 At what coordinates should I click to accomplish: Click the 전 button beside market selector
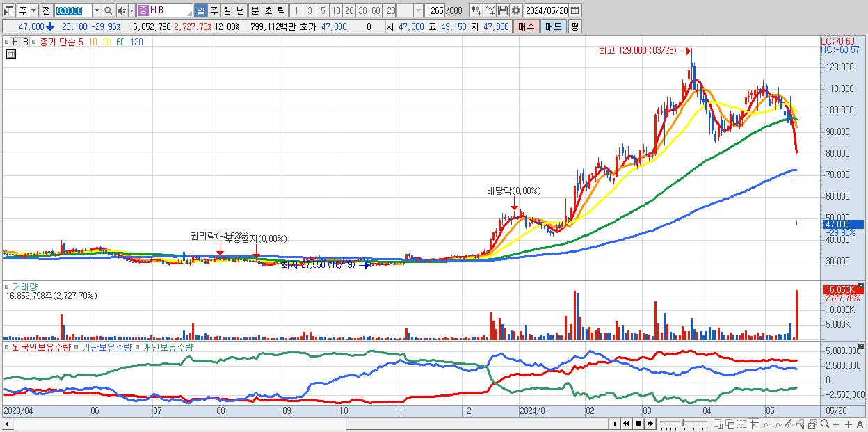(46, 10)
